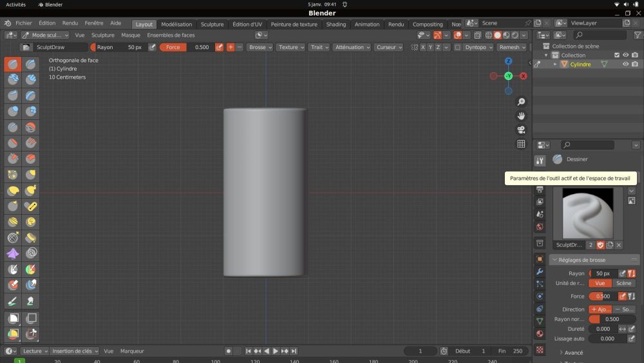Open the Fichier menu
This screenshot has height=363, width=644.
tap(24, 23)
